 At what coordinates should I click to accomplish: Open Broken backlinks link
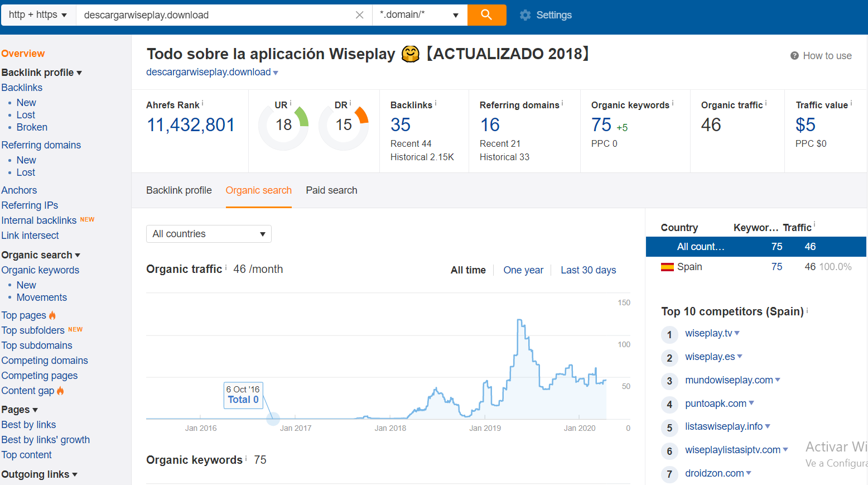(x=32, y=127)
